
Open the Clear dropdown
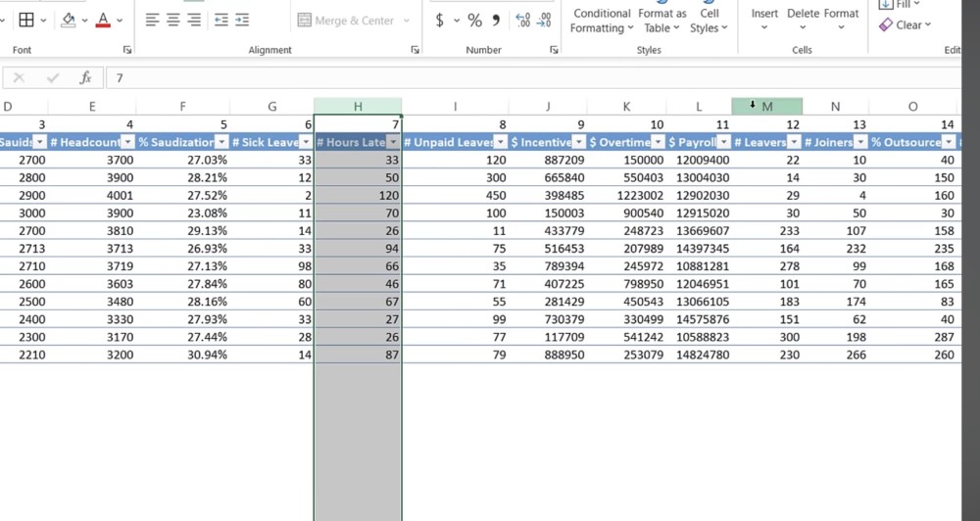pyautogui.click(x=905, y=25)
